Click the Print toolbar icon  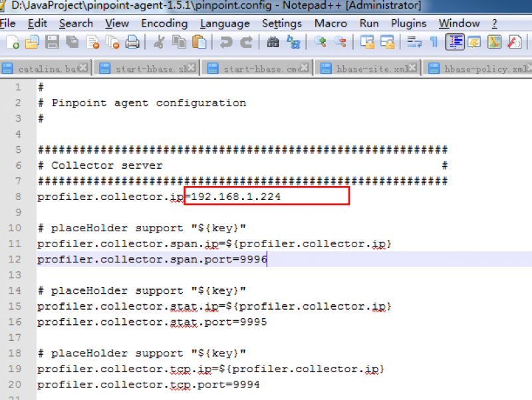[132, 43]
